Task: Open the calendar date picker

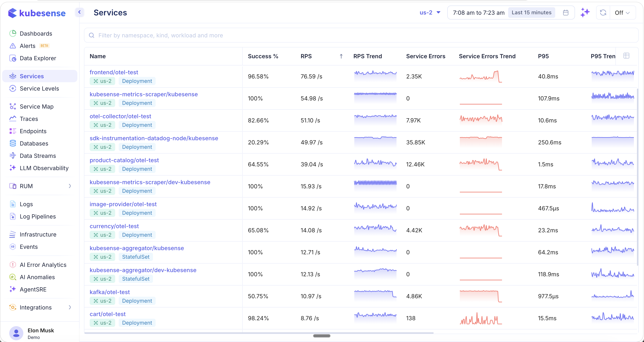Action: click(x=566, y=12)
